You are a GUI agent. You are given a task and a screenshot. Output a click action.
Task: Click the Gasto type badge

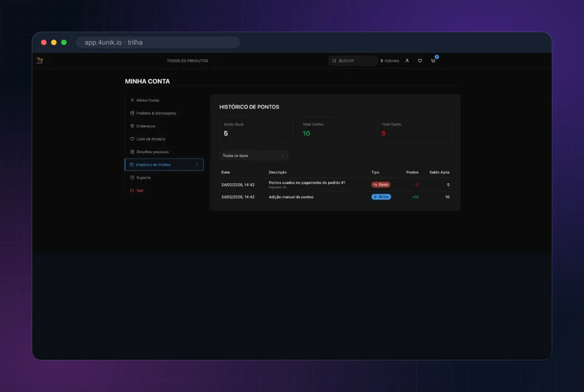tap(381, 185)
